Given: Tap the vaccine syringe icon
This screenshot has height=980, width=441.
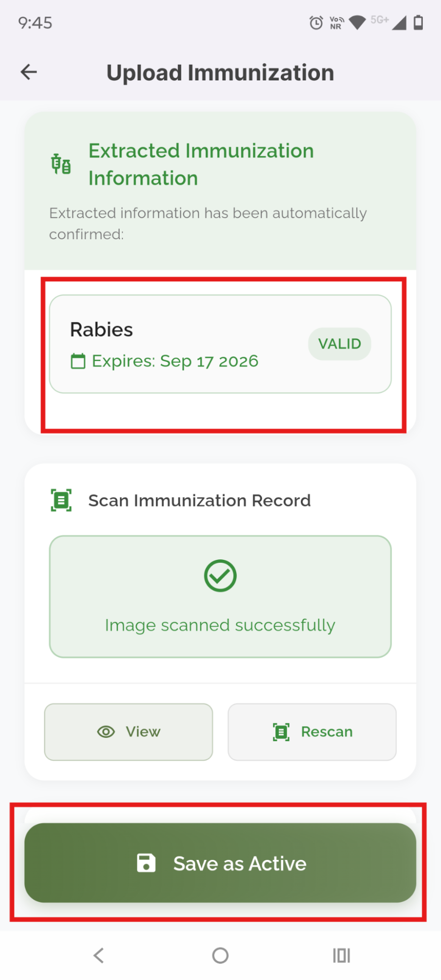Looking at the screenshot, I should [x=61, y=164].
